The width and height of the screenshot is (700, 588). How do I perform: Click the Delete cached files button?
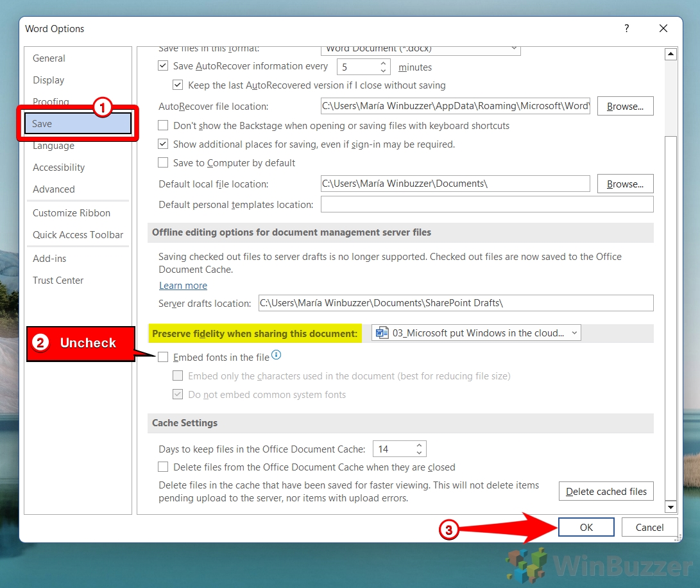606,491
